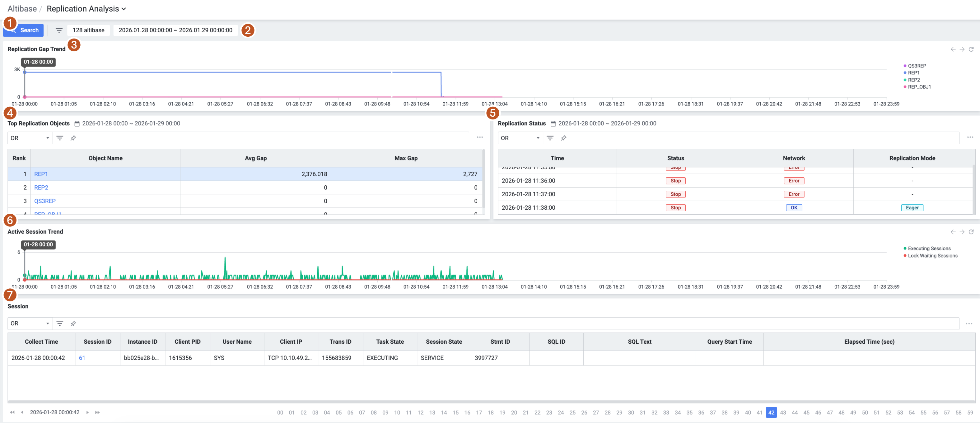Select second 43 in the time selector
Image resolution: width=980 pixels, height=423 pixels.
(783, 413)
